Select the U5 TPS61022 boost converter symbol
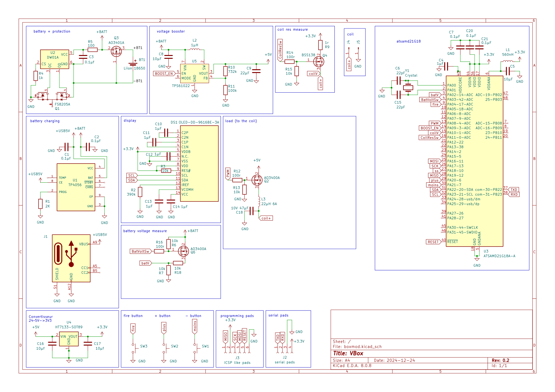The image size is (555, 392). 195,73
